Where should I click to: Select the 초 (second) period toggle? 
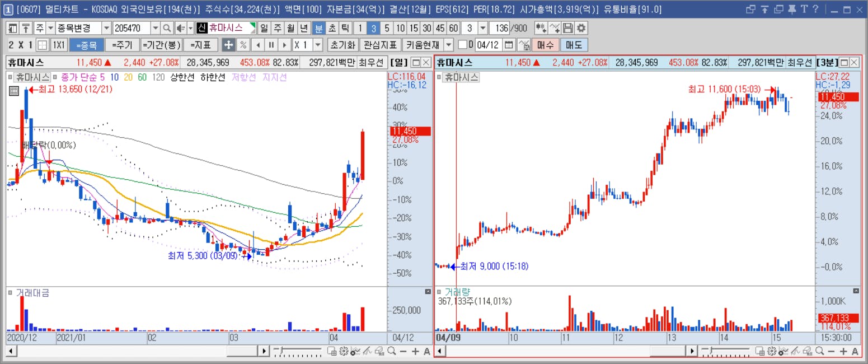point(332,28)
